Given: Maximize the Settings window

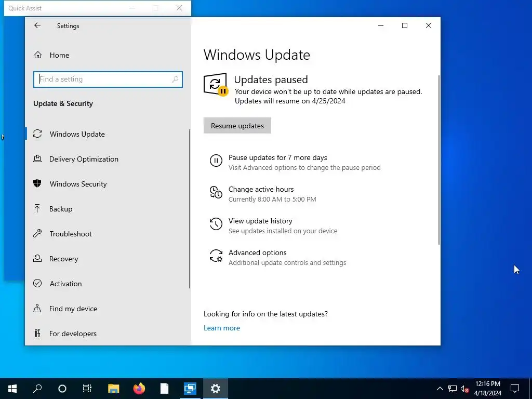Looking at the screenshot, I should [404, 25].
